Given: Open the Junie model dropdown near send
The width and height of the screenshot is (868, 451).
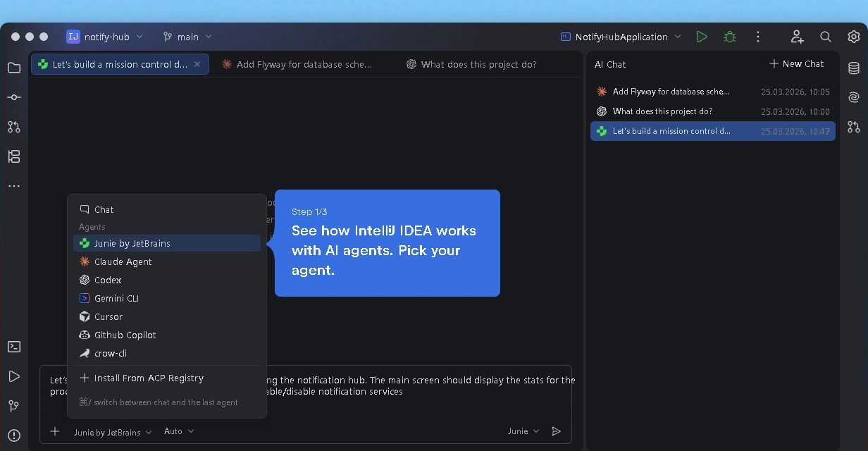Looking at the screenshot, I should click(523, 431).
